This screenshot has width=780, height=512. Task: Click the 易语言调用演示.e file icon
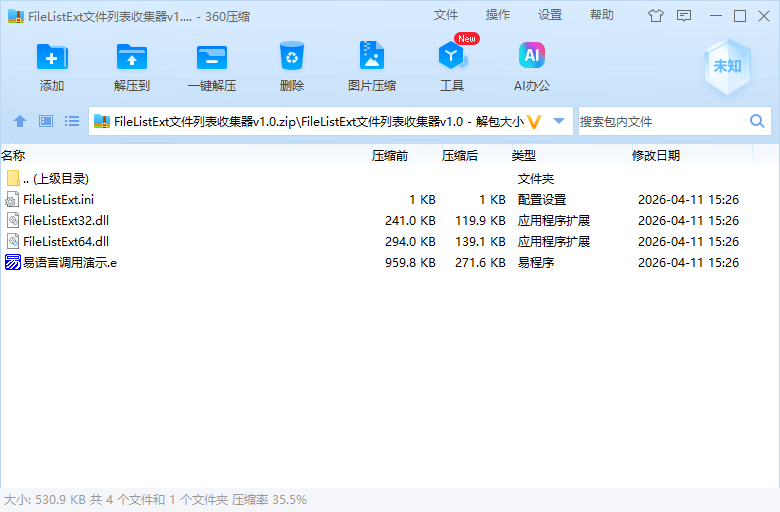tap(13, 262)
